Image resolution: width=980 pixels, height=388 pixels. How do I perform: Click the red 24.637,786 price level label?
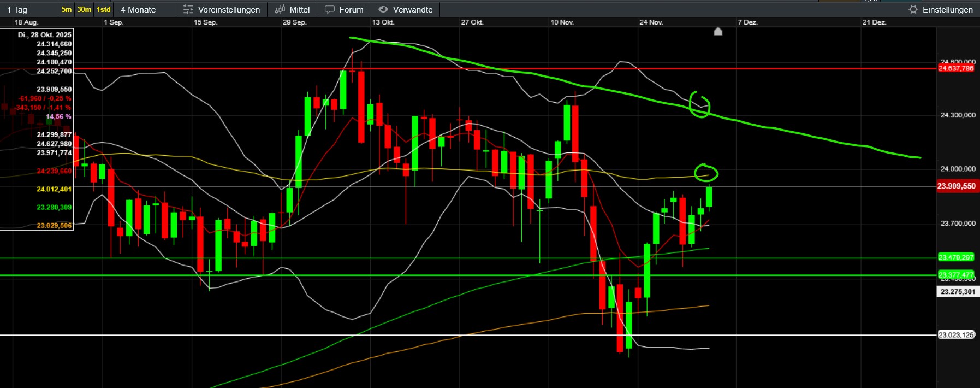[955, 68]
